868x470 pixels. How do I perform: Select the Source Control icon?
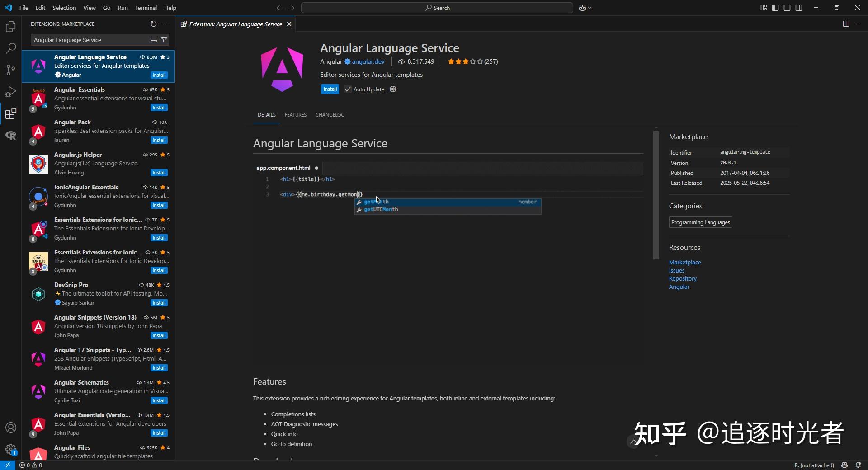10,70
